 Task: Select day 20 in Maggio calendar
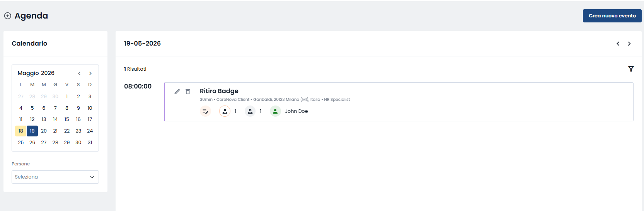pyautogui.click(x=44, y=131)
